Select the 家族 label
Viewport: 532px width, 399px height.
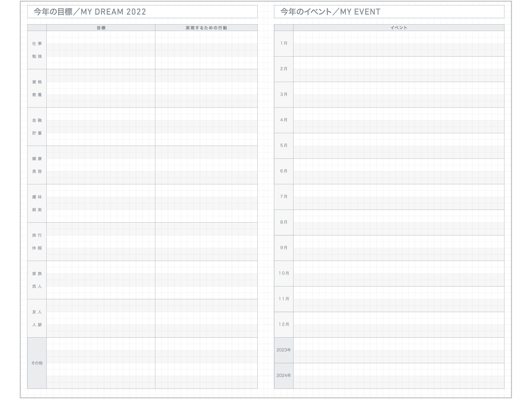[37, 273]
